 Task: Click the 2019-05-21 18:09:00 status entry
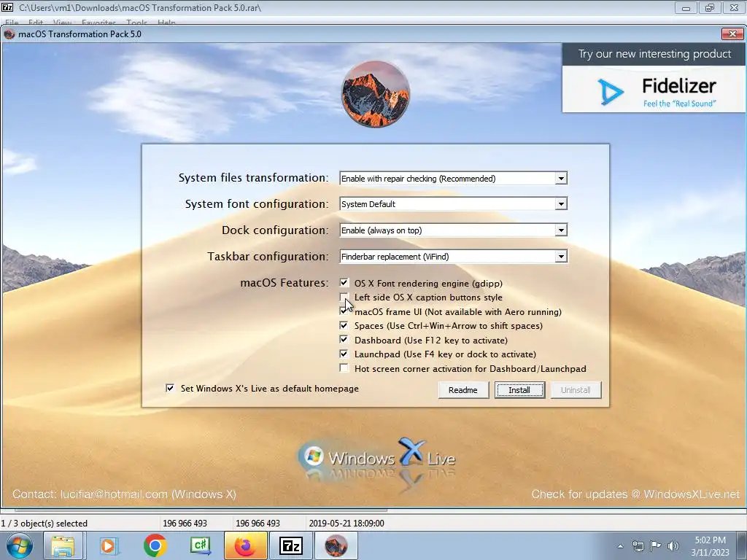[x=347, y=524]
